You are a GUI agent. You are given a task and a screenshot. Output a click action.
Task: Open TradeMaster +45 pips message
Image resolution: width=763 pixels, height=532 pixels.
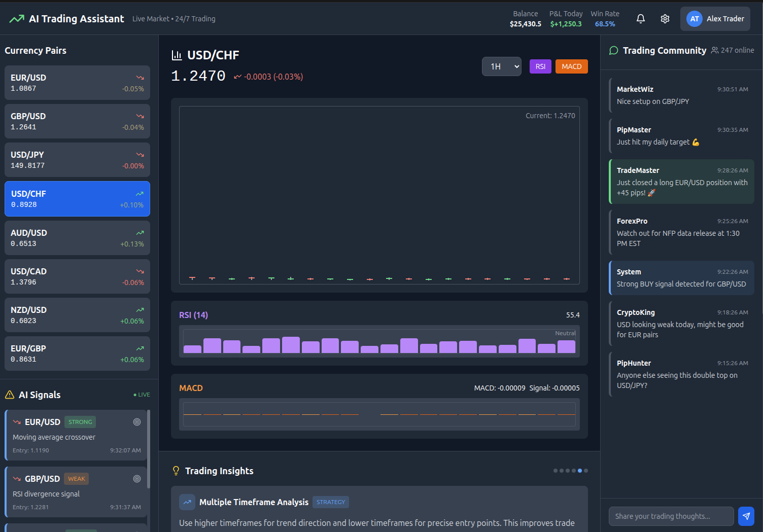681,182
